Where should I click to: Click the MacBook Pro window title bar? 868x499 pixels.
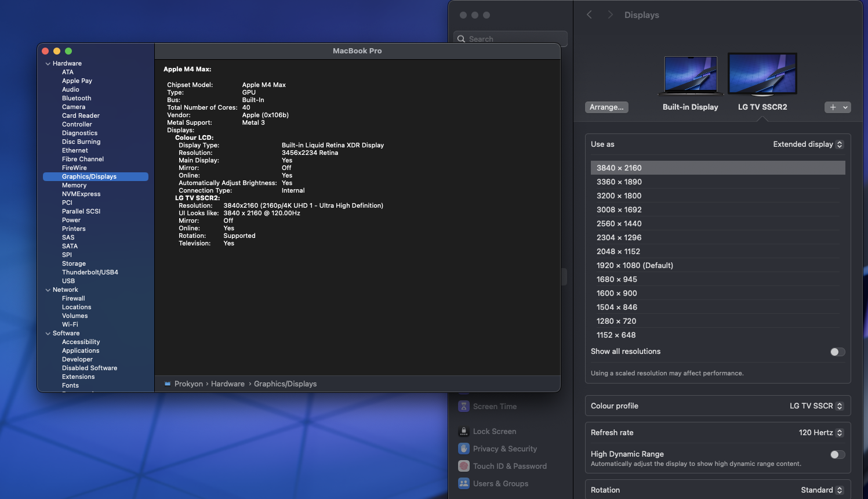pos(357,51)
